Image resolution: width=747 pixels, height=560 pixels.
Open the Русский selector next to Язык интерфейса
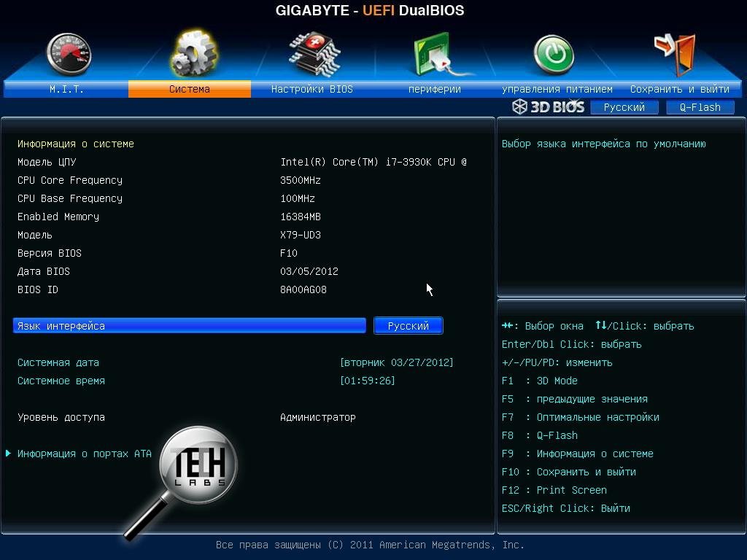click(407, 325)
